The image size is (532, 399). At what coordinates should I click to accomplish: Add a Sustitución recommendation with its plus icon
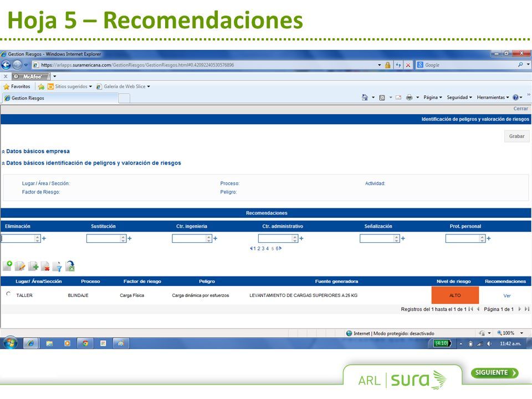click(130, 238)
